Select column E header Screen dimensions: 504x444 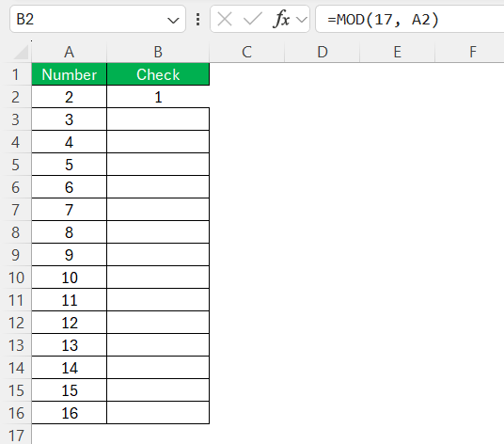(x=398, y=52)
